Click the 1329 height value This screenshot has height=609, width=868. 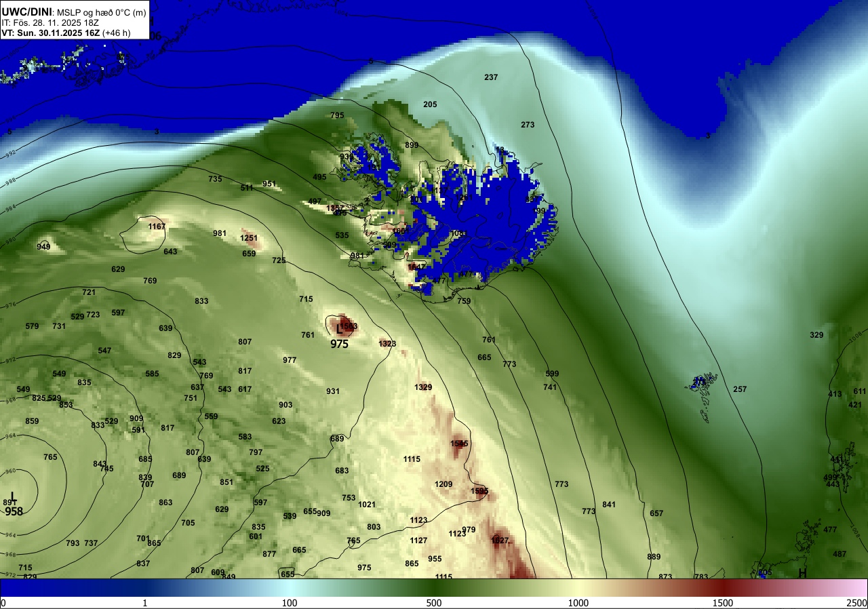tap(423, 387)
